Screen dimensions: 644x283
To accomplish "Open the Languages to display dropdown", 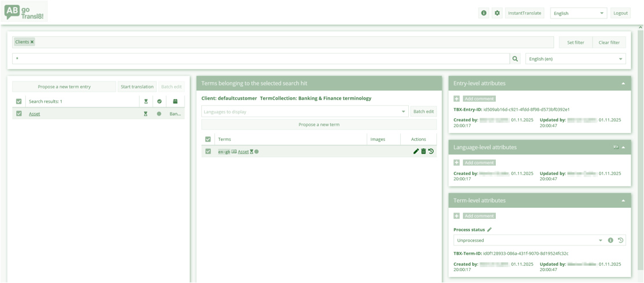I will tap(304, 111).
